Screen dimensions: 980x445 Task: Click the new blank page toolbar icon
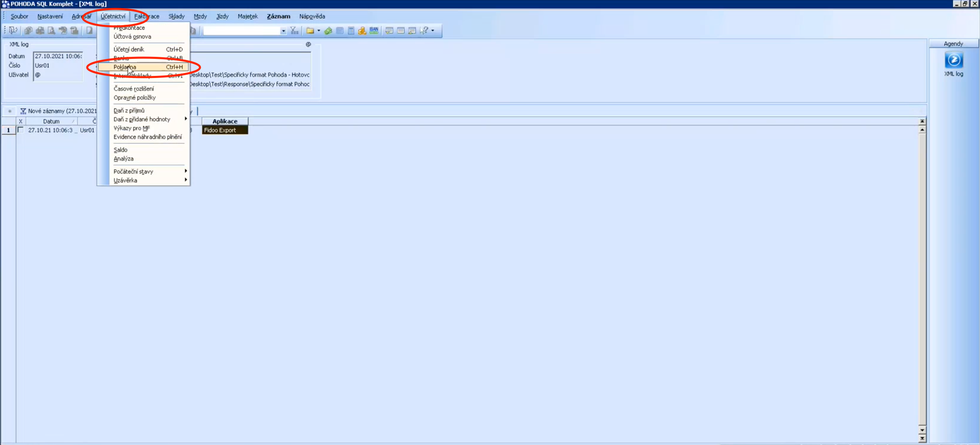click(89, 30)
